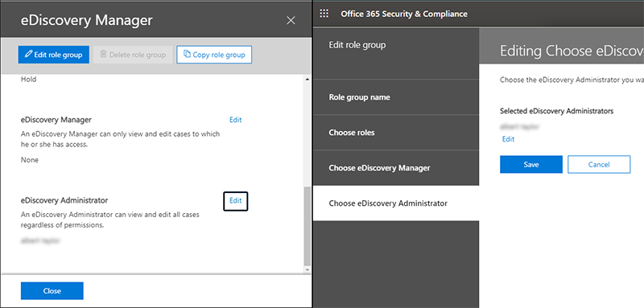Image resolution: width=644 pixels, height=308 pixels.
Task: Click the 'Selected eDiscovery Administrators' label
Action: pos(556,111)
